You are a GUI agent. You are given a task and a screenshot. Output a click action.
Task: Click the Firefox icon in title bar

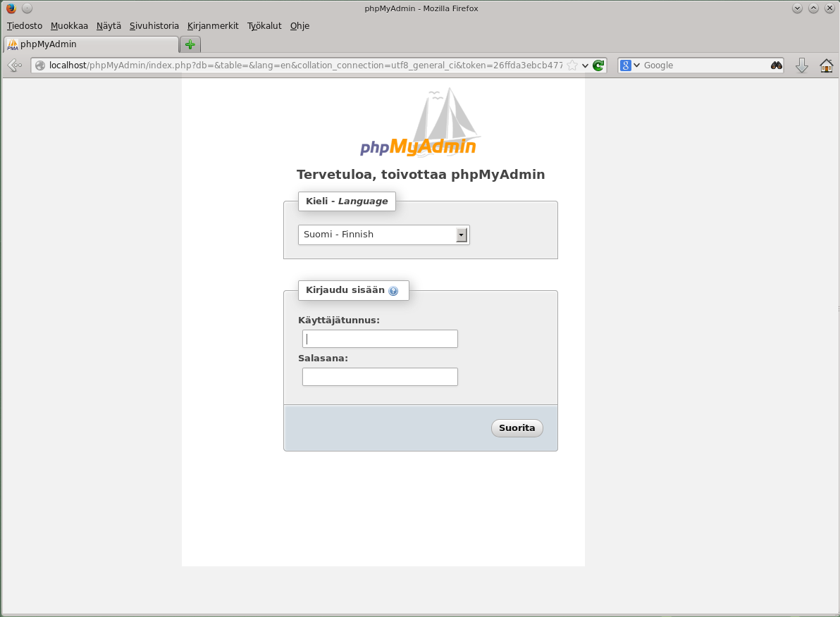11,8
